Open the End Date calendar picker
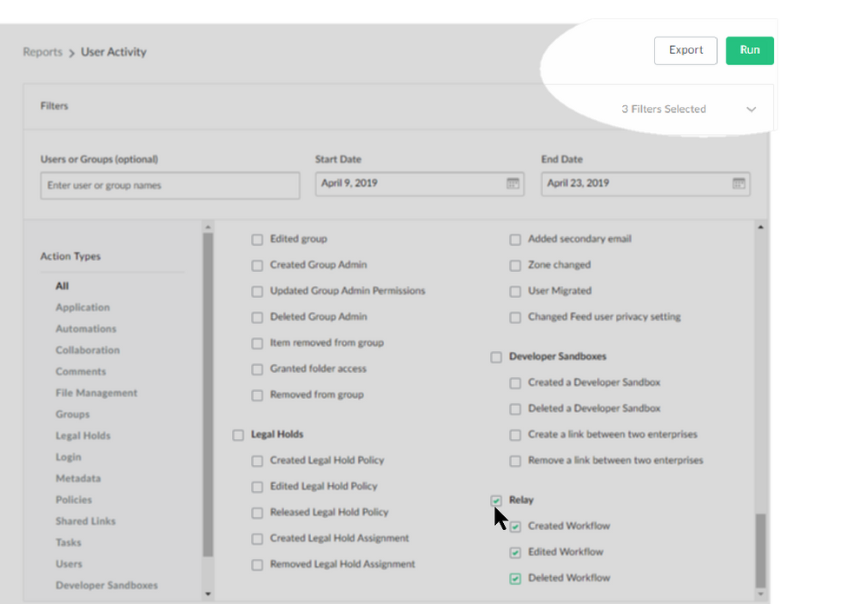Viewport: 868px width, 604px height. click(739, 183)
